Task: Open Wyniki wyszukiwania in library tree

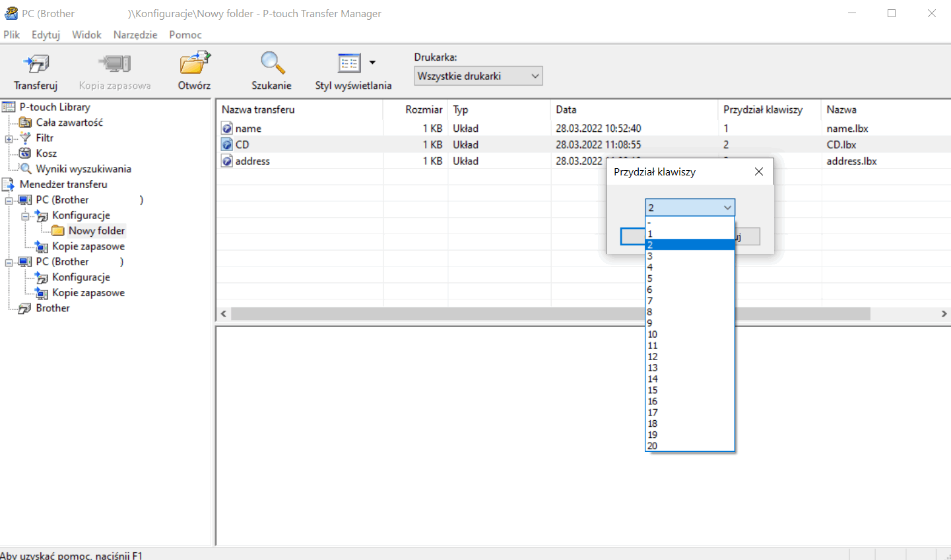Action: pyautogui.click(x=83, y=169)
